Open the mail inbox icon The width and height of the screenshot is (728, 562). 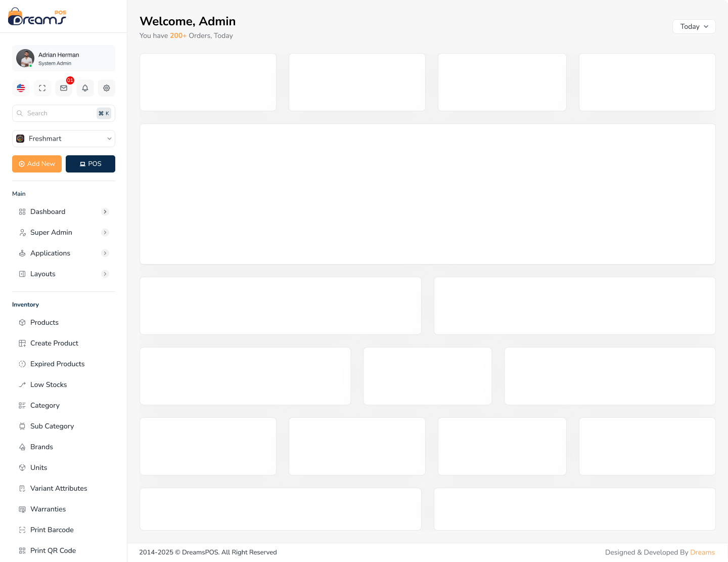pos(64,88)
